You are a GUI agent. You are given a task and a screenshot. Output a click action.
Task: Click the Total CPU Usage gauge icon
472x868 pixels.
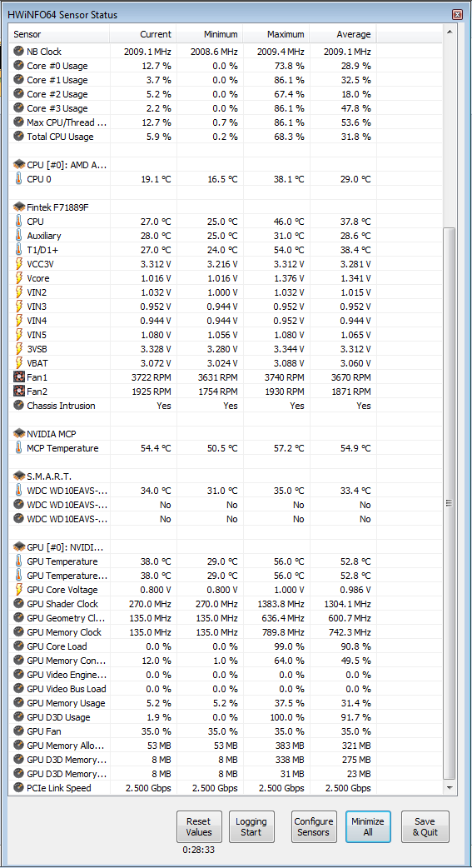[19, 136]
